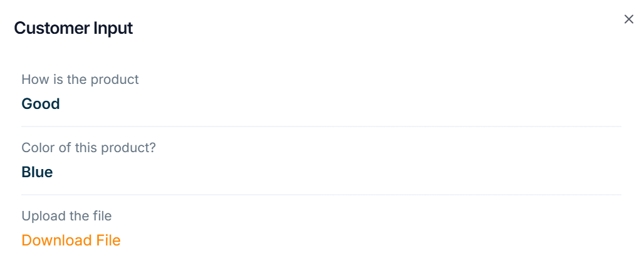Click the 'How is the product' label
This screenshot has width=644, height=268.
pos(80,79)
